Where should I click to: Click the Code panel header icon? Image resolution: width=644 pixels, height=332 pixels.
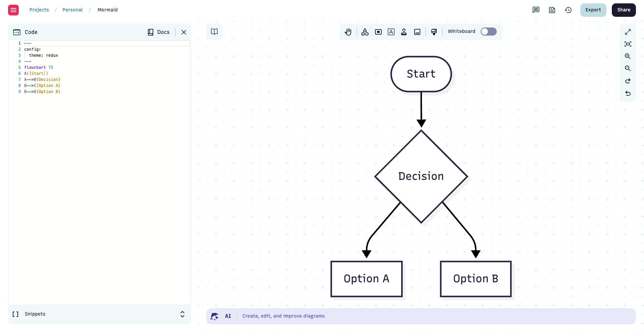point(17,32)
